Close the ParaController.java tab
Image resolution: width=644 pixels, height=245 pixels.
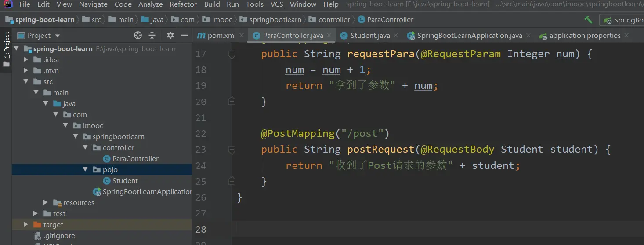tap(329, 36)
